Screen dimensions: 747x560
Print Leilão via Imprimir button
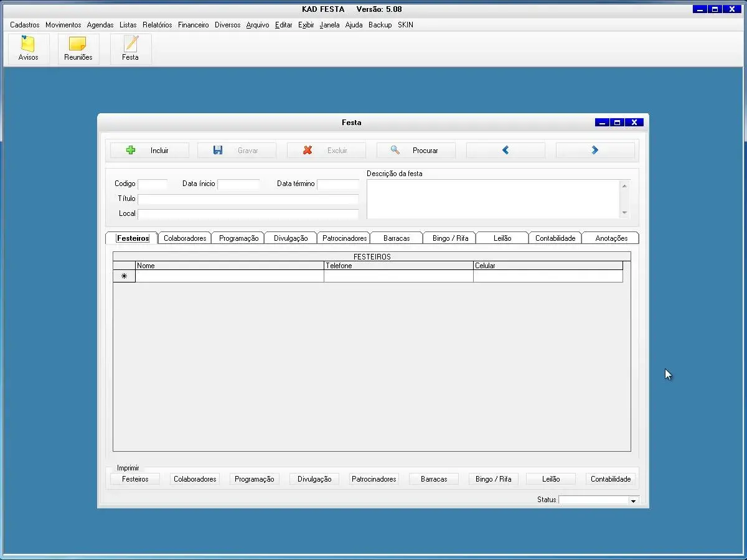pyautogui.click(x=551, y=479)
